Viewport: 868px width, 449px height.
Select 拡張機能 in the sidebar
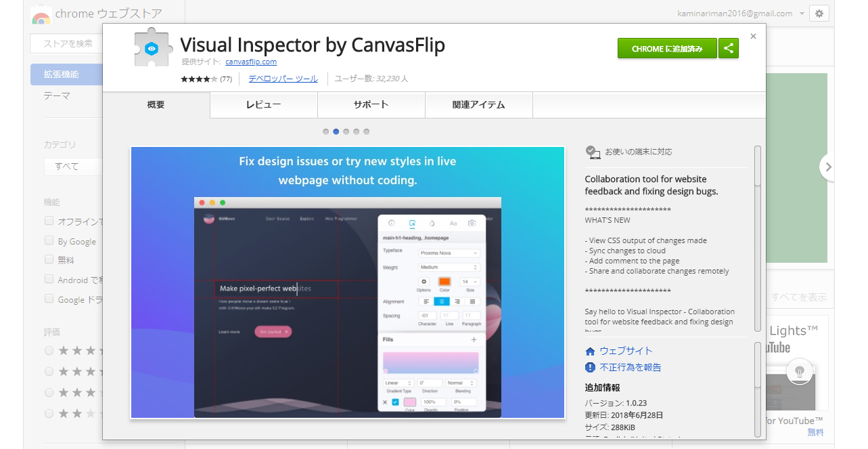(66, 74)
